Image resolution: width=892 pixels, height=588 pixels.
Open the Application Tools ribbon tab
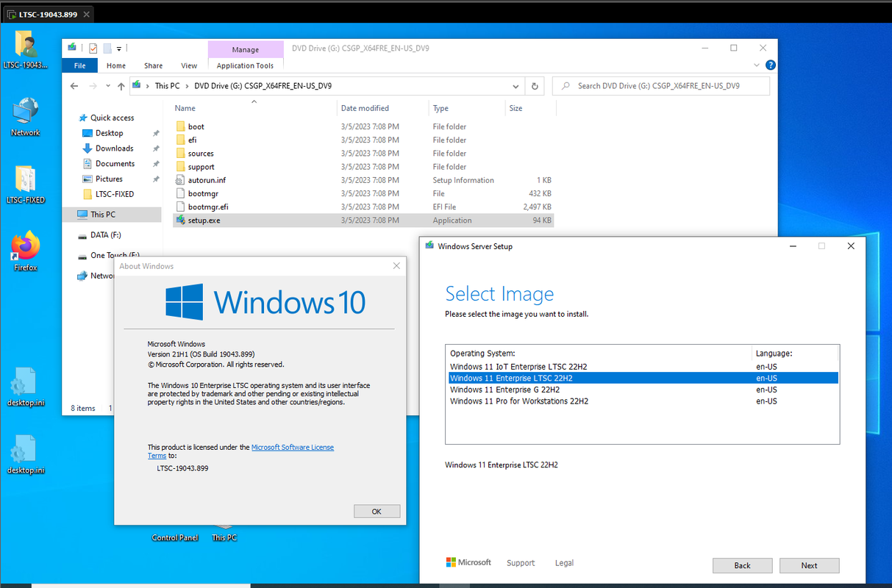(245, 65)
